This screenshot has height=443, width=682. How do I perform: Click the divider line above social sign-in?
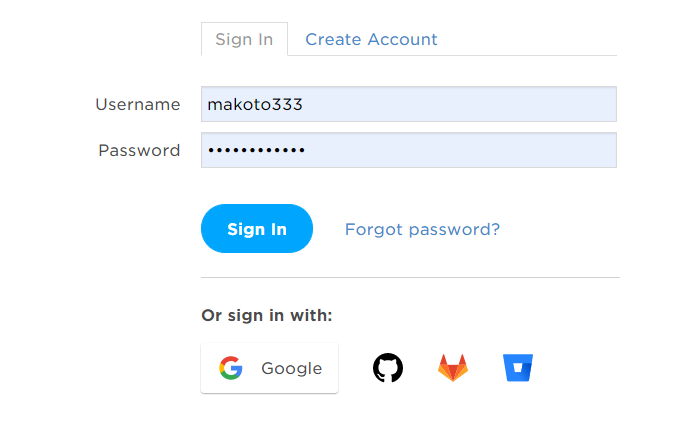point(410,278)
